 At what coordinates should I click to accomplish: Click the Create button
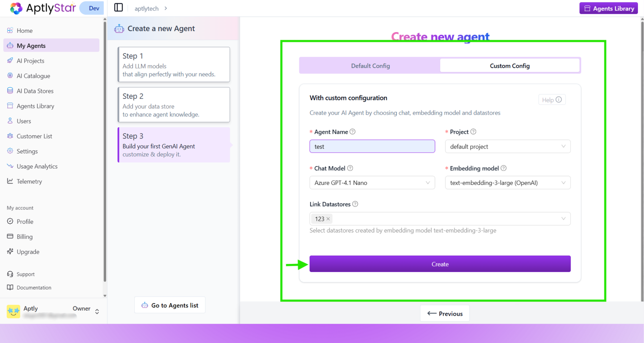click(x=440, y=264)
